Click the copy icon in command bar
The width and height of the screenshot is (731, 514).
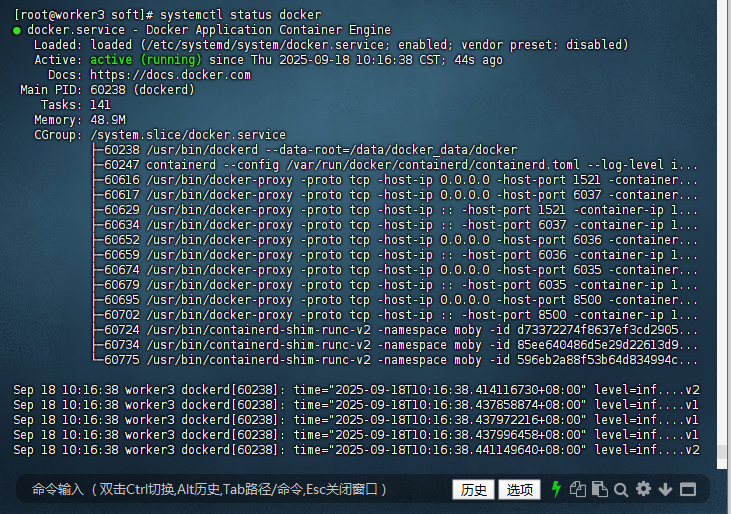578,489
